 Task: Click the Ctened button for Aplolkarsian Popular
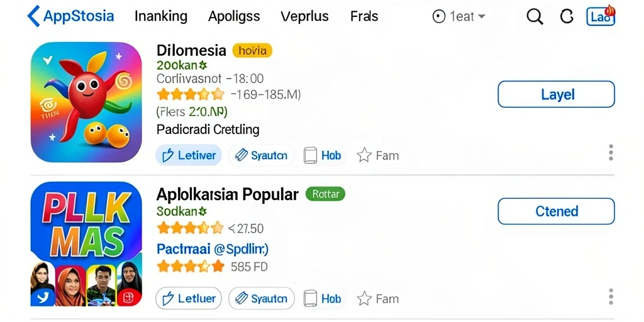(556, 211)
